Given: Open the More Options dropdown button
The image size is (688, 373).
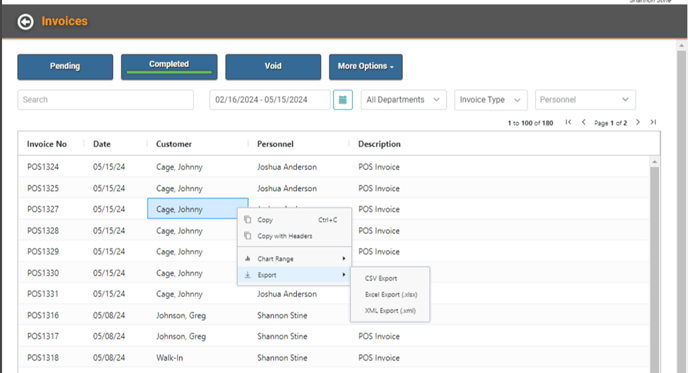Looking at the screenshot, I should [x=366, y=67].
